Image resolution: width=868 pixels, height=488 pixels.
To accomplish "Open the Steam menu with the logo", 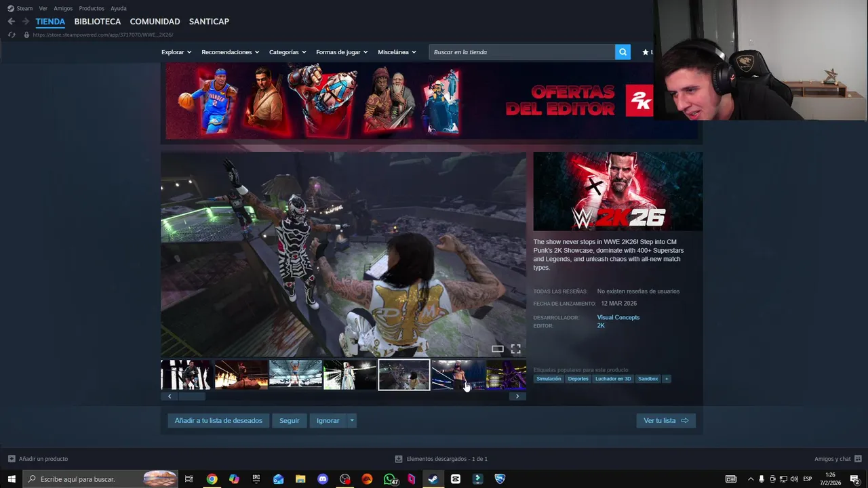I will (x=20, y=8).
